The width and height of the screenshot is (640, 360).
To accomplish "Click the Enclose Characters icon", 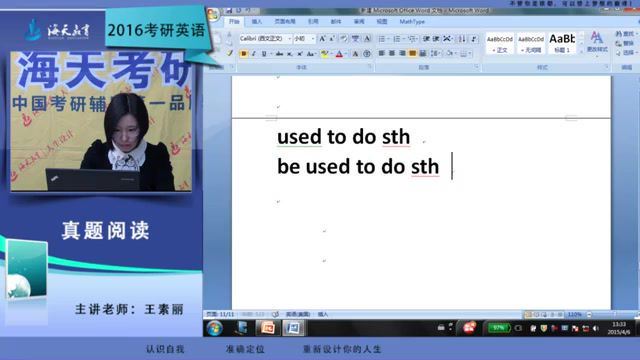I will 367,53.
